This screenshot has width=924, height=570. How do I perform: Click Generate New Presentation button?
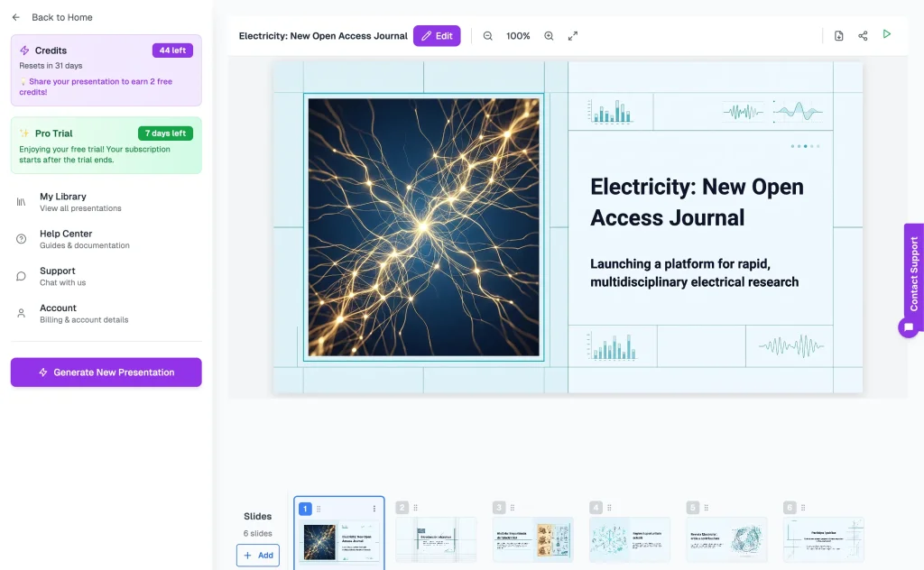pos(106,372)
